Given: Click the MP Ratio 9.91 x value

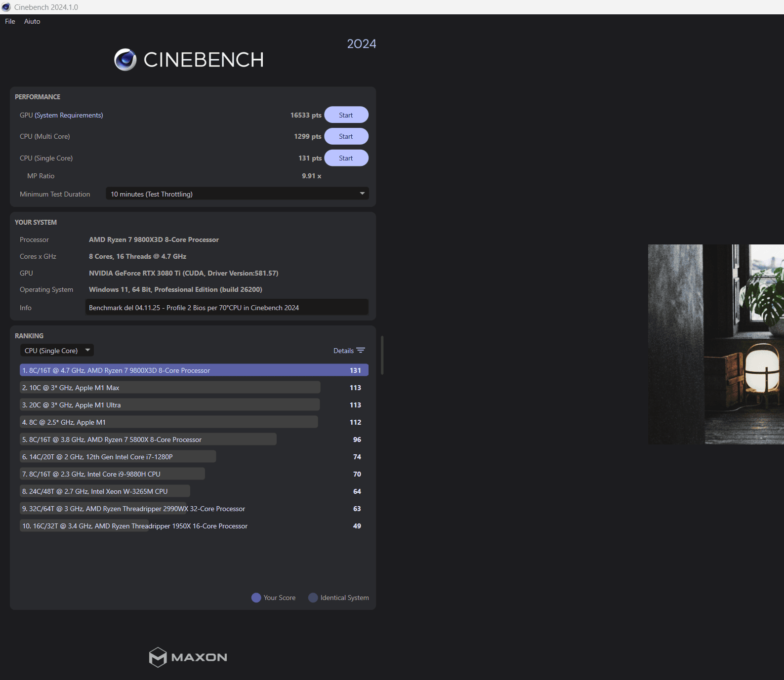Looking at the screenshot, I should 312,176.
